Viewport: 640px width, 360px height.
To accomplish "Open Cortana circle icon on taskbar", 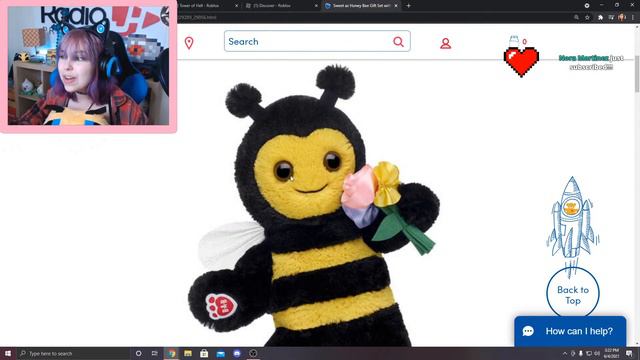I will (138, 353).
